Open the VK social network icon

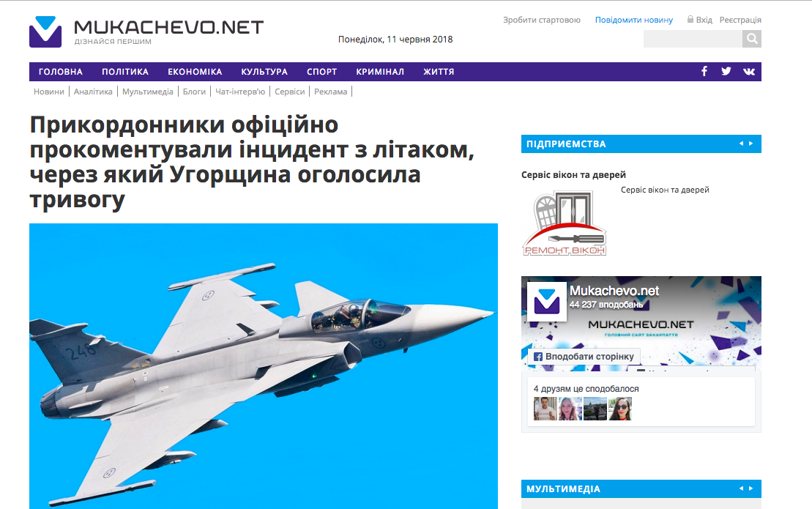(749, 72)
